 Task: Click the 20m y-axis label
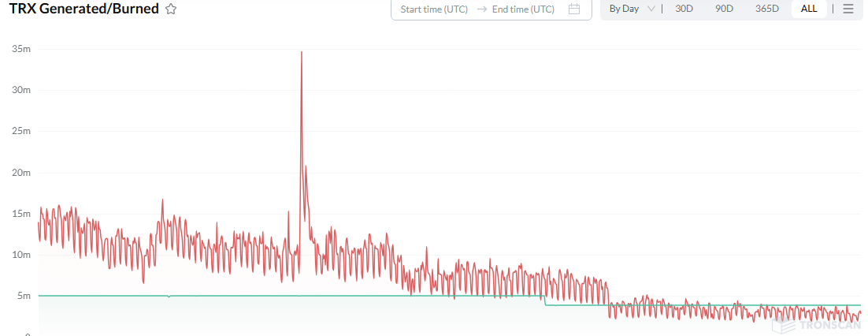(x=21, y=173)
